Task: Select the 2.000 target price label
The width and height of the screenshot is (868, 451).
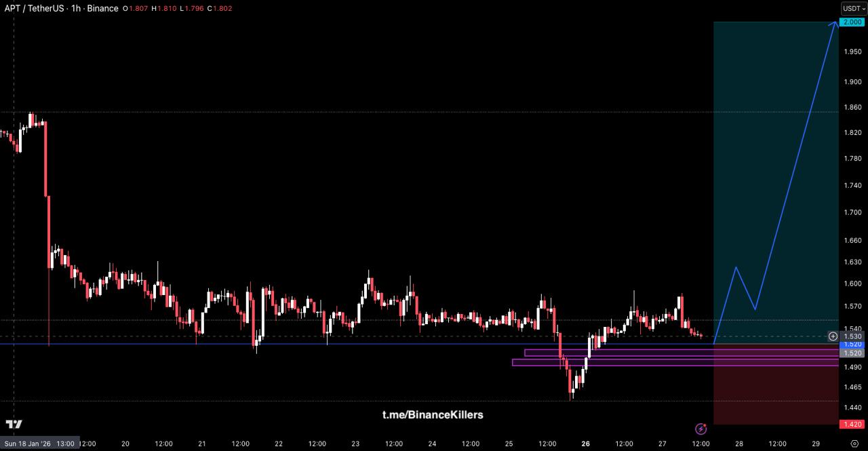Action: click(852, 22)
